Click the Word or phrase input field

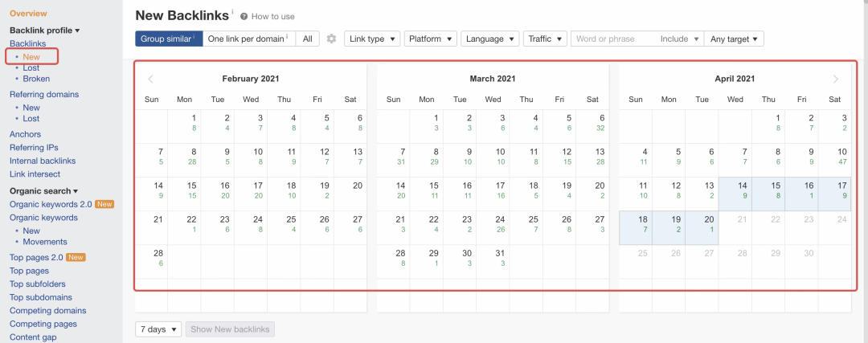612,39
